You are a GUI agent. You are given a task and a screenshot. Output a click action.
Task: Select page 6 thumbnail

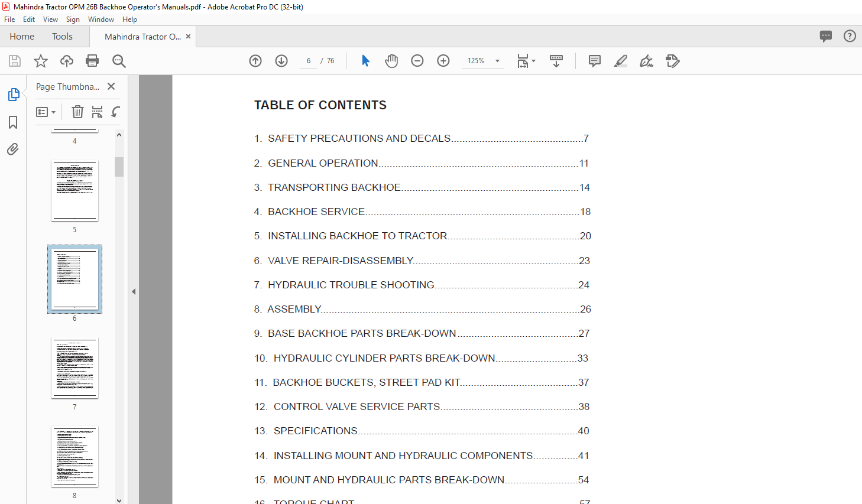[74, 279]
